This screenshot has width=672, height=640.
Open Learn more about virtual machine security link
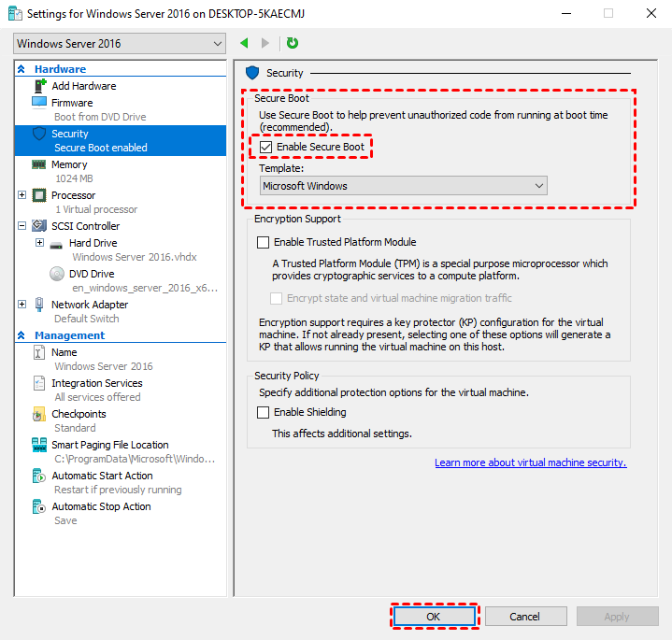click(531, 462)
